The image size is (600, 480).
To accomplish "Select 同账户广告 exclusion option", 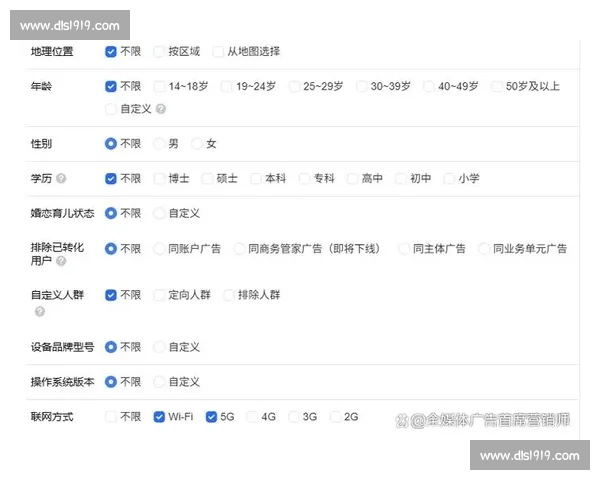I will [x=159, y=249].
